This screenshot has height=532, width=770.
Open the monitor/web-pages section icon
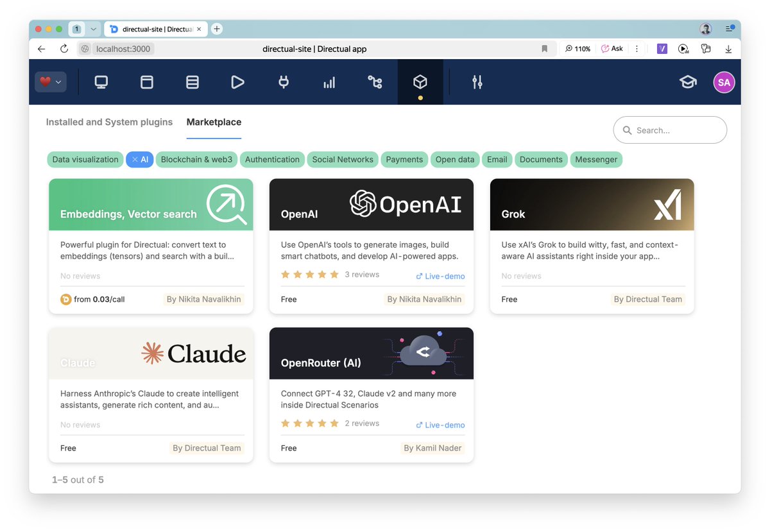(101, 82)
